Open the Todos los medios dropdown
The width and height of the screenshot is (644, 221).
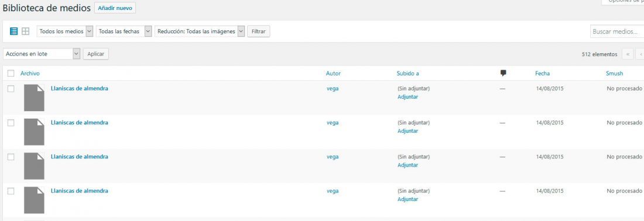[65, 31]
